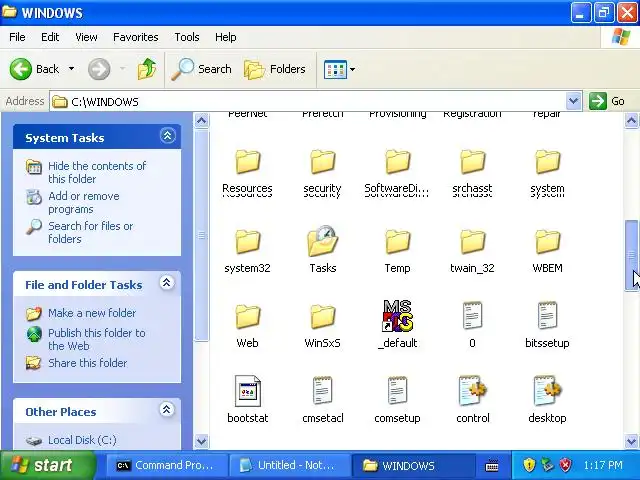Click the Back navigation button
This screenshot has width=640, height=480.
coord(34,69)
